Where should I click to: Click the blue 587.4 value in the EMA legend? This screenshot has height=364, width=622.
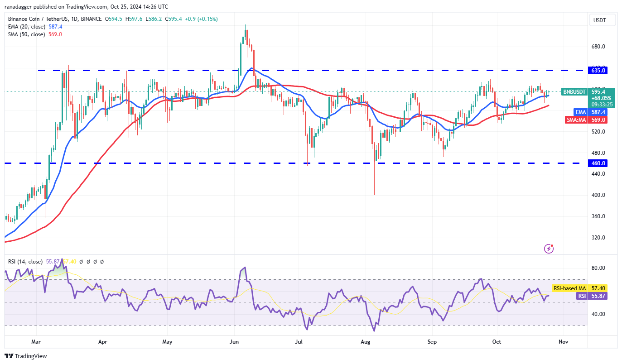(x=55, y=27)
